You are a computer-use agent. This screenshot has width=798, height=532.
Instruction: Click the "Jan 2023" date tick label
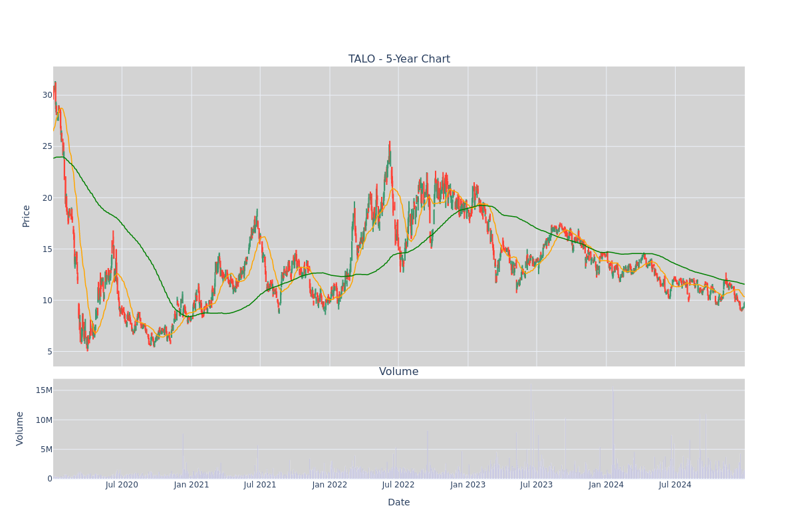point(468,485)
